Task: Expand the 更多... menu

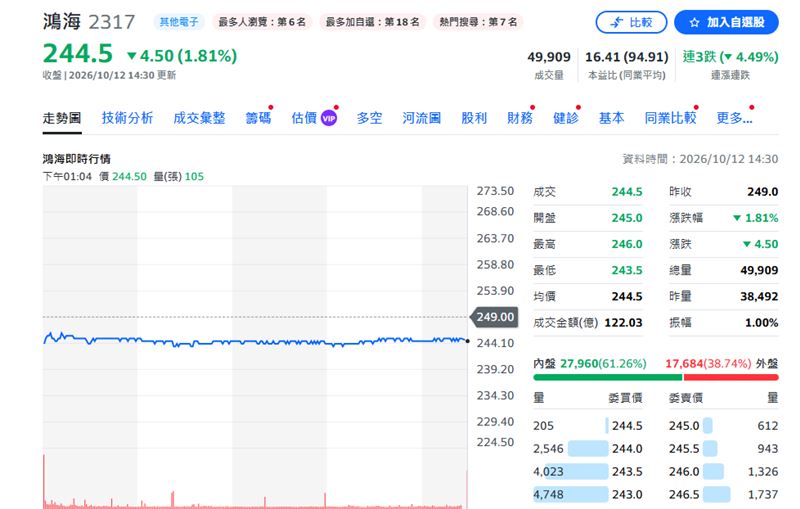Action: pos(734,118)
